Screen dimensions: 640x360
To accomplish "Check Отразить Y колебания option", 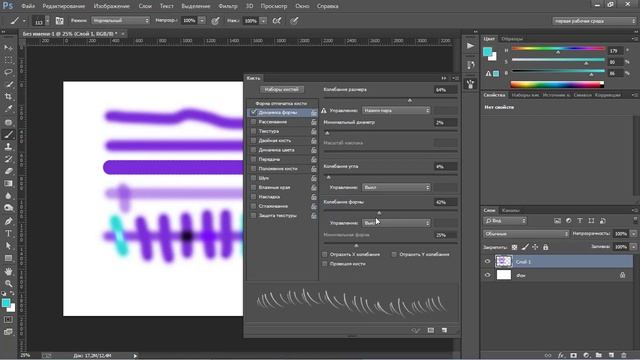I will [x=394, y=254].
